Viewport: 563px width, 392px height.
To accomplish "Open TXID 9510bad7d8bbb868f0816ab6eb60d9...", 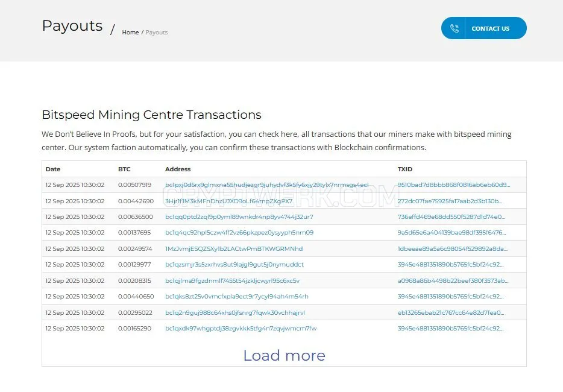I will [454, 185].
